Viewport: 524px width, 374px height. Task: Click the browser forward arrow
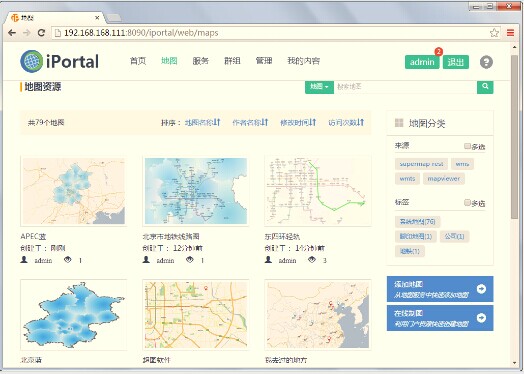click(x=27, y=33)
